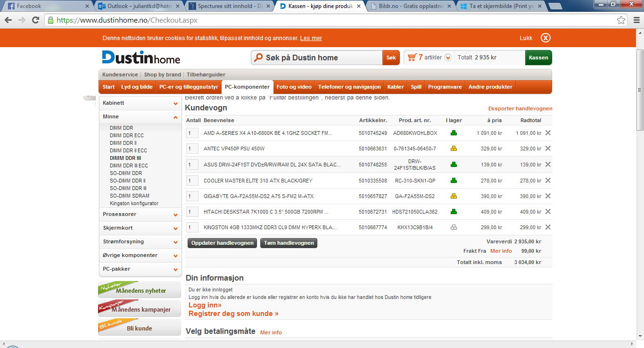644x348 pixels.
Task: Remove Cooler Master Elite 310 from cart
Action: 548,181
